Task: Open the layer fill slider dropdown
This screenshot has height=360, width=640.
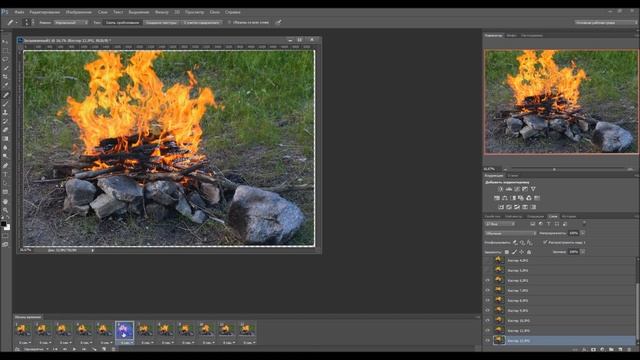Action: pyautogui.click(x=583, y=252)
